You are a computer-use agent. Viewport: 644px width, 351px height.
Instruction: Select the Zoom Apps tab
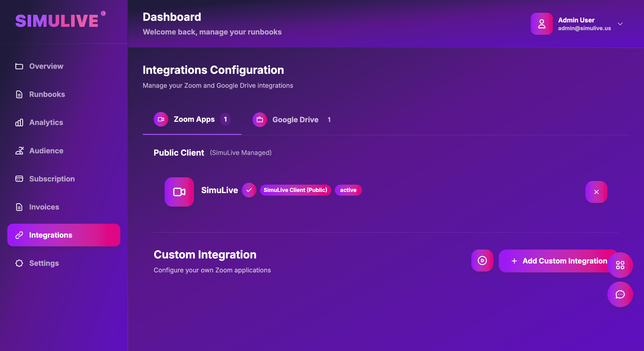point(194,120)
